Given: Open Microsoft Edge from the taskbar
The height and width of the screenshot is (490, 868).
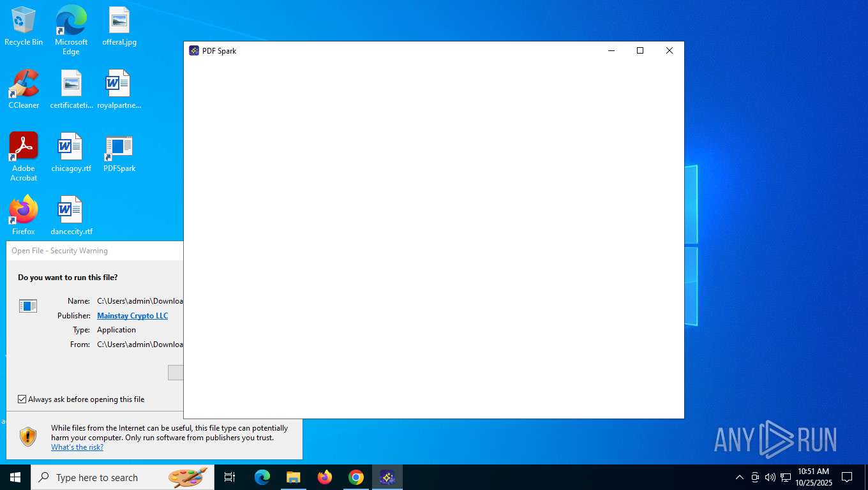Looking at the screenshot, I should pos(262,477).
